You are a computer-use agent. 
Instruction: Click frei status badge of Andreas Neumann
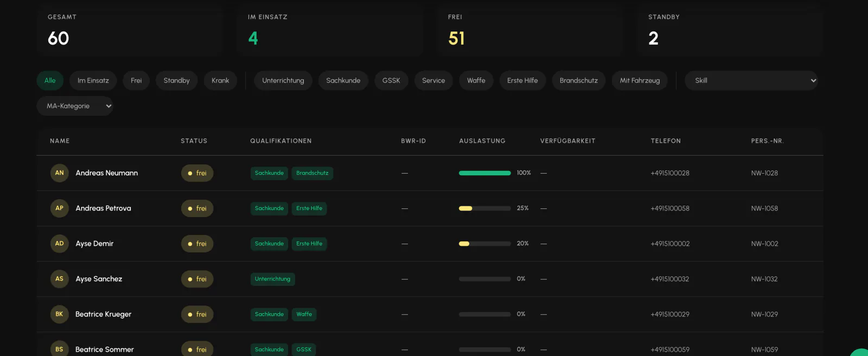point(197,173)
